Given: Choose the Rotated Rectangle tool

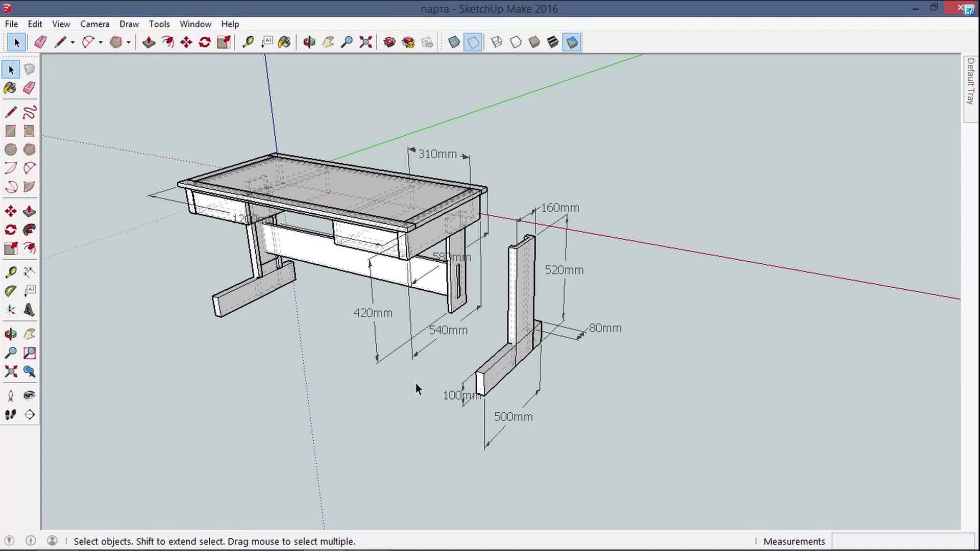Looking at the screenshot, I should (x=29, y=131).
